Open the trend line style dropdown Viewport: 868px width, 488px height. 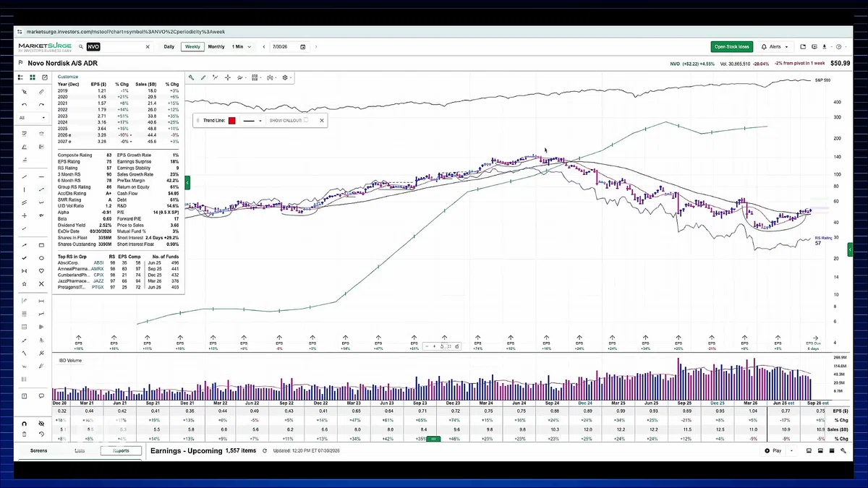pyautogui.click(x=251, y=121)
